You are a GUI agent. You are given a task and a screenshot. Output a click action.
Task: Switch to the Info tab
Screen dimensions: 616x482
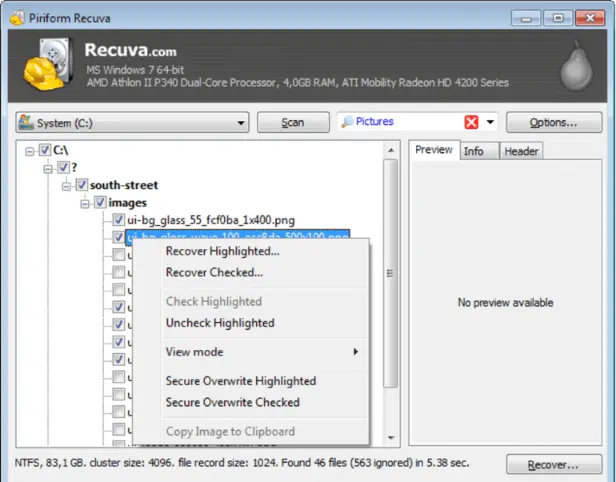(x=479, y=151)
